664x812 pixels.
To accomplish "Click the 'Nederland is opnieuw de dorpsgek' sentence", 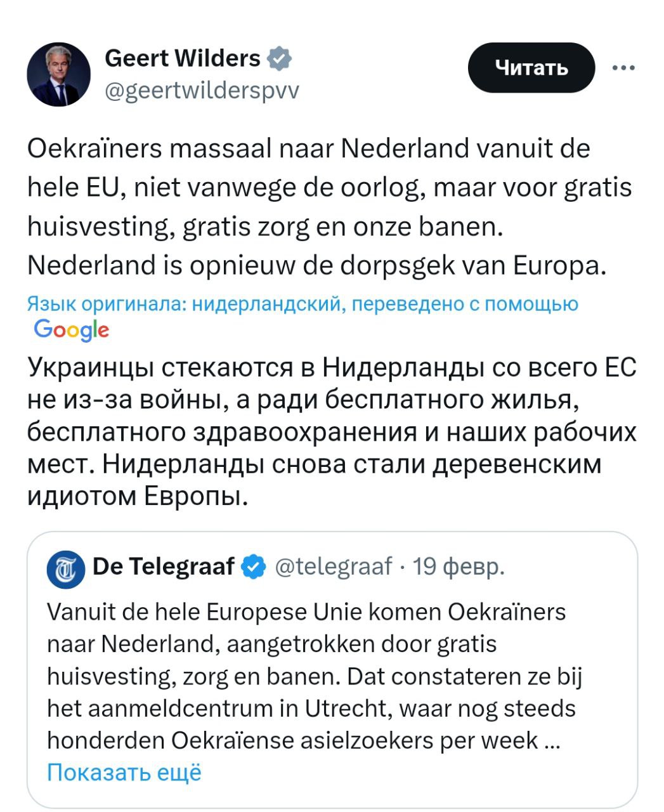I will tap(317, 266).
